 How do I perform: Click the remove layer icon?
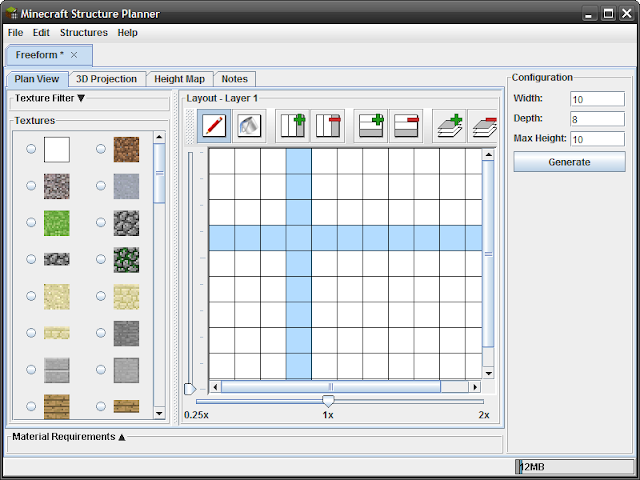click(483, 126)
